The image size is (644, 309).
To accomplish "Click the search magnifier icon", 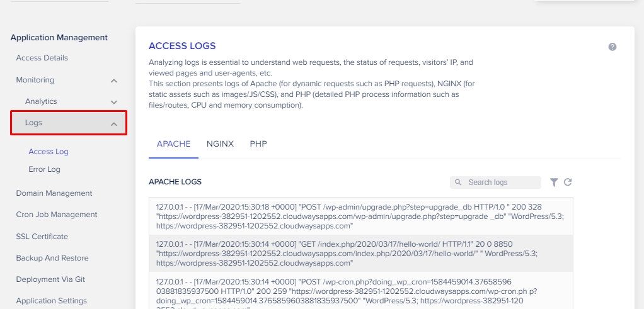I will coord(459,183).
